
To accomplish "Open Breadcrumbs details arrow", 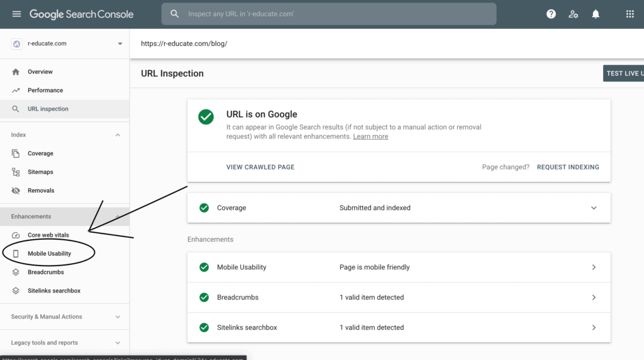I will coord(594,297).
